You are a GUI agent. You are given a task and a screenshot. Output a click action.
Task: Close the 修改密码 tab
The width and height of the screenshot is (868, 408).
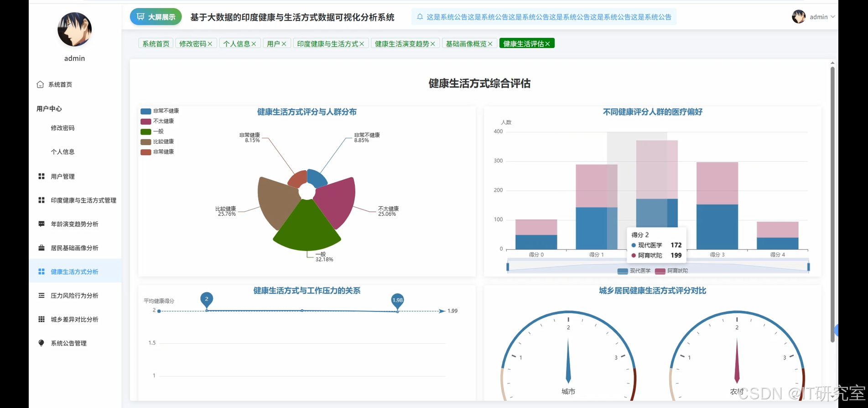[210, 44]
